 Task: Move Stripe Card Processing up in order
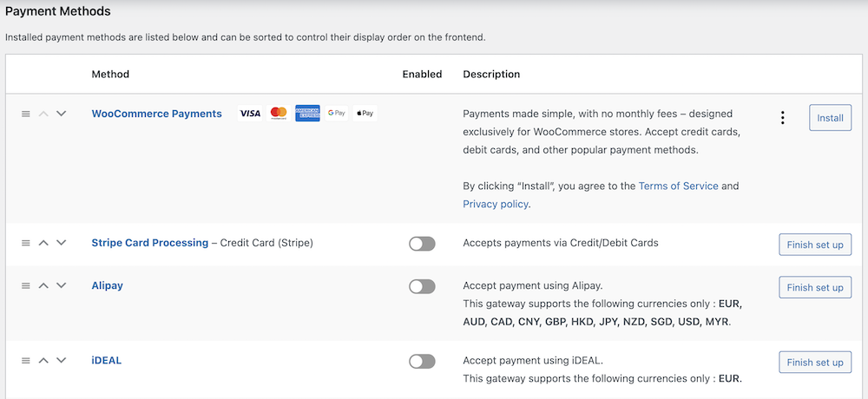(x=43, y=243)
